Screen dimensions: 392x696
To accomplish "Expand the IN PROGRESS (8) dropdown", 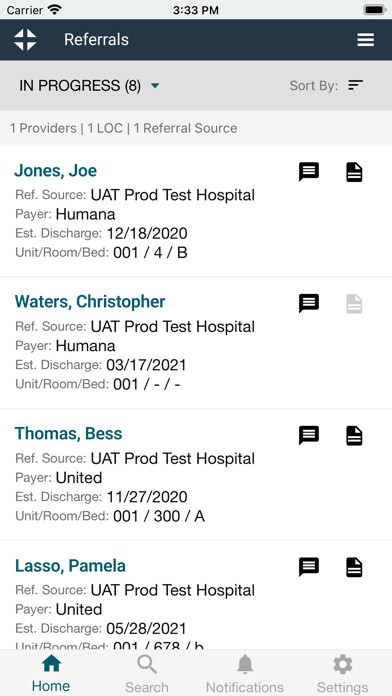I will (89, 86).
